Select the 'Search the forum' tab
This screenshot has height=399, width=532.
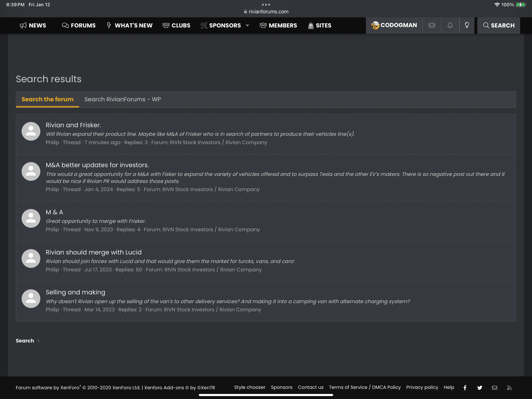tap(47, 99)
